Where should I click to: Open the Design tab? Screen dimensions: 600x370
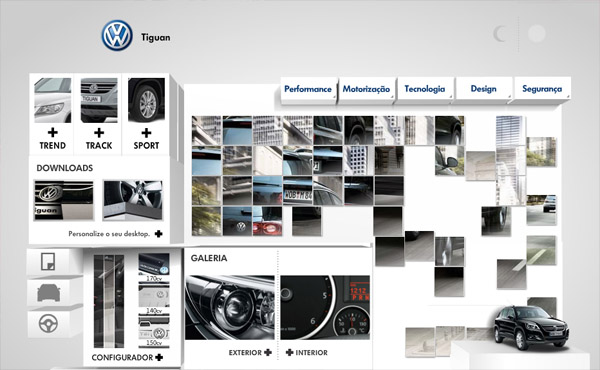pyautogui.click(x=484, y=89)
